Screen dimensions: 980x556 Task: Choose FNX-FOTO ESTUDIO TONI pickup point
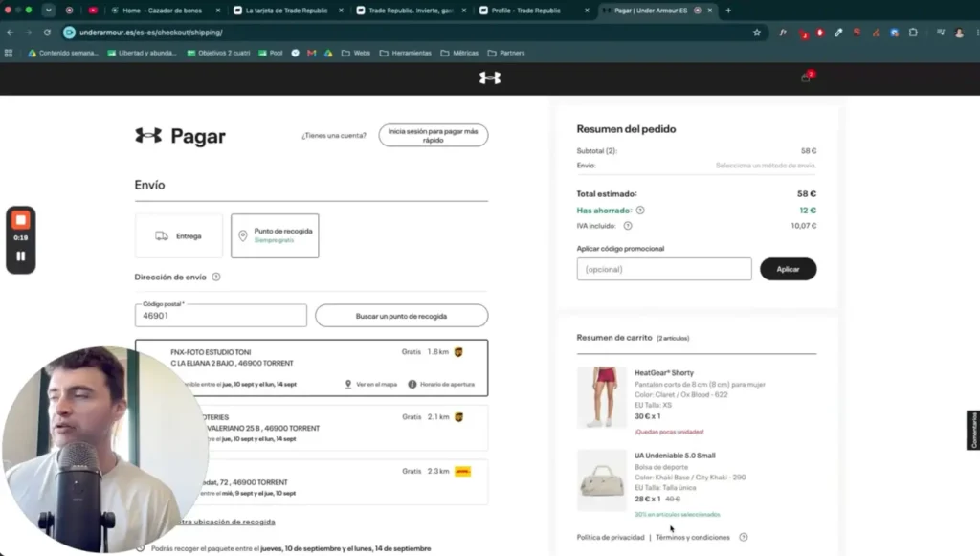(311, 368)
